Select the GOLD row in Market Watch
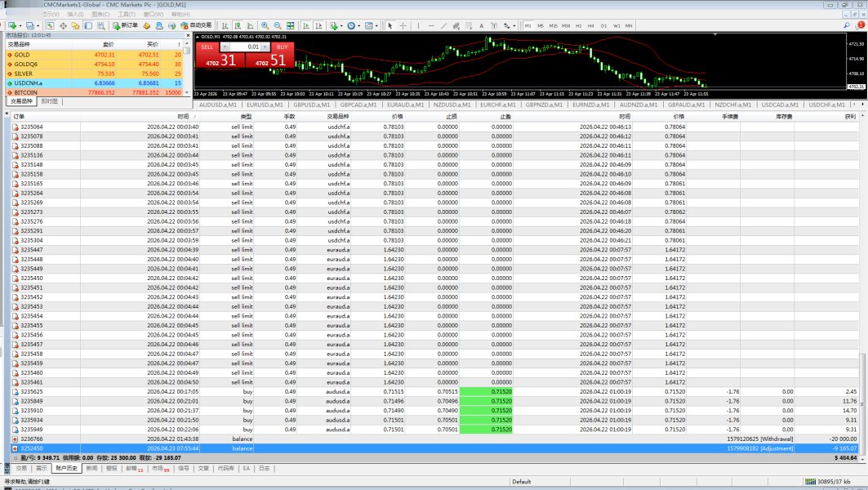868x490 pixels. tap(94, 55)
